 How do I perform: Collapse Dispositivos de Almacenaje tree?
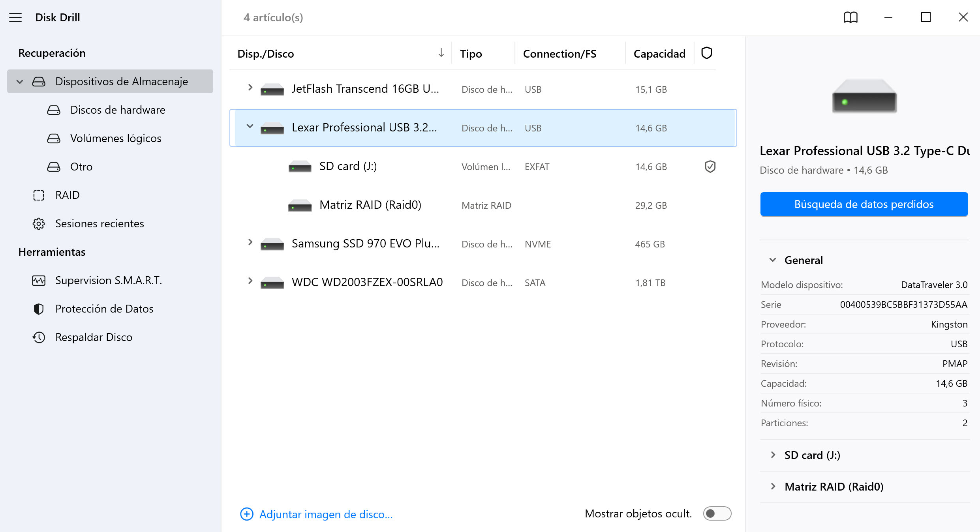[x=20, y=82]
